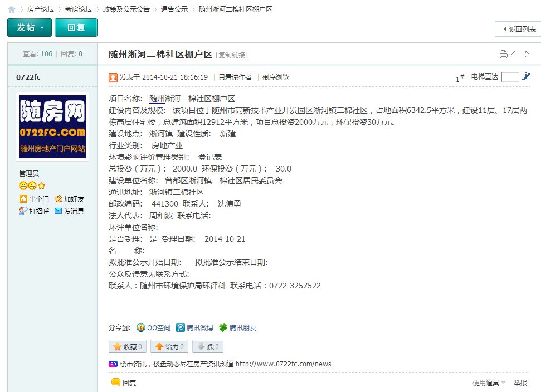Open the 随州 linked keyword in project name
Image resolution: width=541 pixels, height=392 pixels.
click(157, 99)
